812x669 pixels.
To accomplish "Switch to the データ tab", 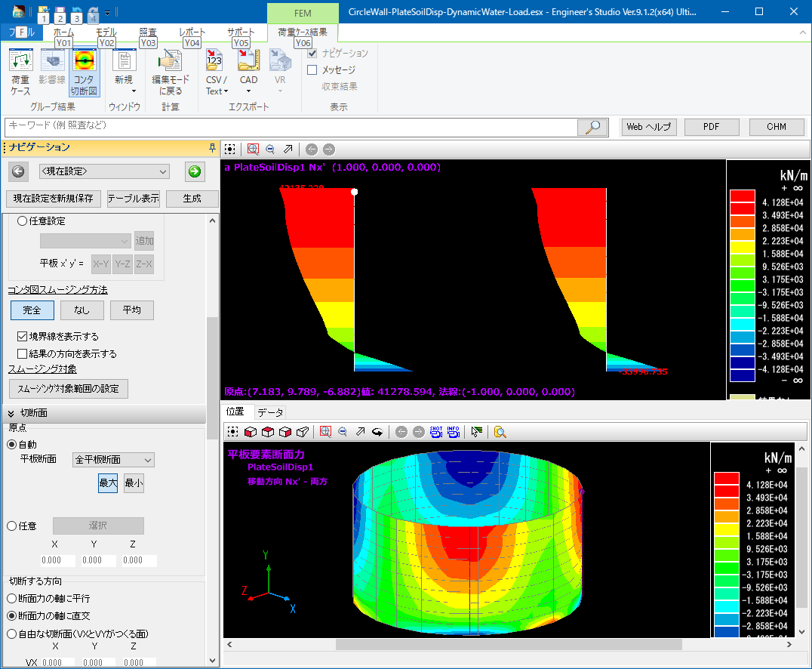I will tap(270, 412).
